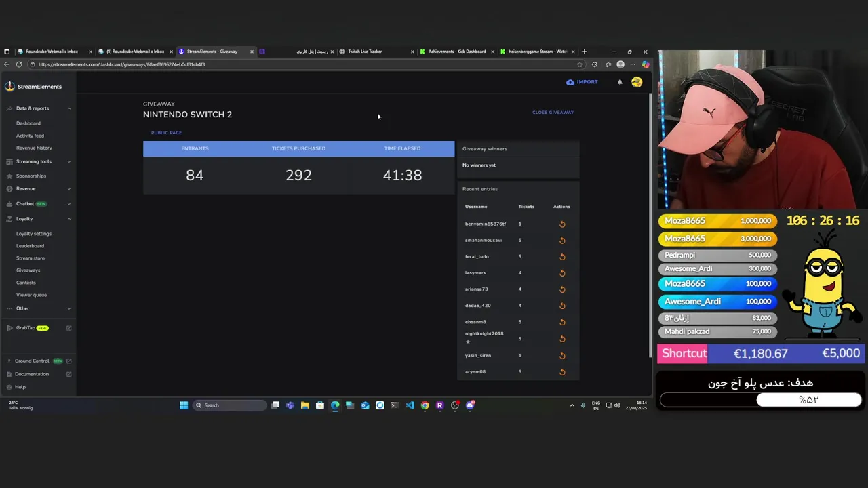Open Visual Studio Code from taskbar
This screenshot has width=868, height=488.
click(410, 405)
